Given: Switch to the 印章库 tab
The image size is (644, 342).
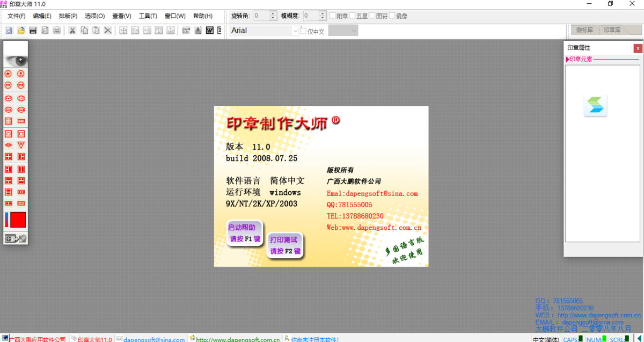Looking at the screenshot, I should click(x=612, y=30).
